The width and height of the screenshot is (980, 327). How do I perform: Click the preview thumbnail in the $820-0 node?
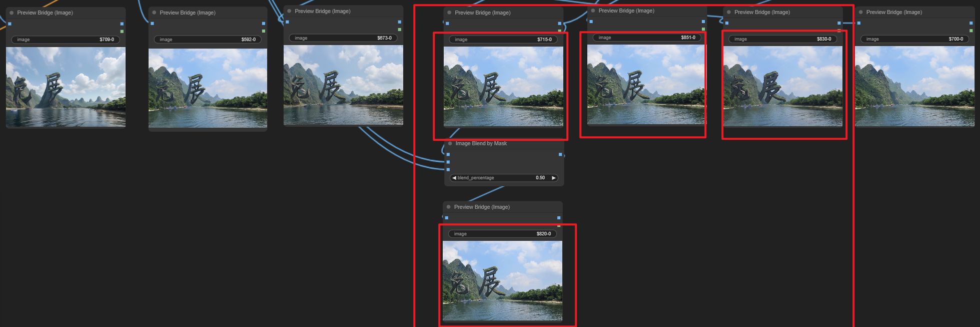click(502, 281)
